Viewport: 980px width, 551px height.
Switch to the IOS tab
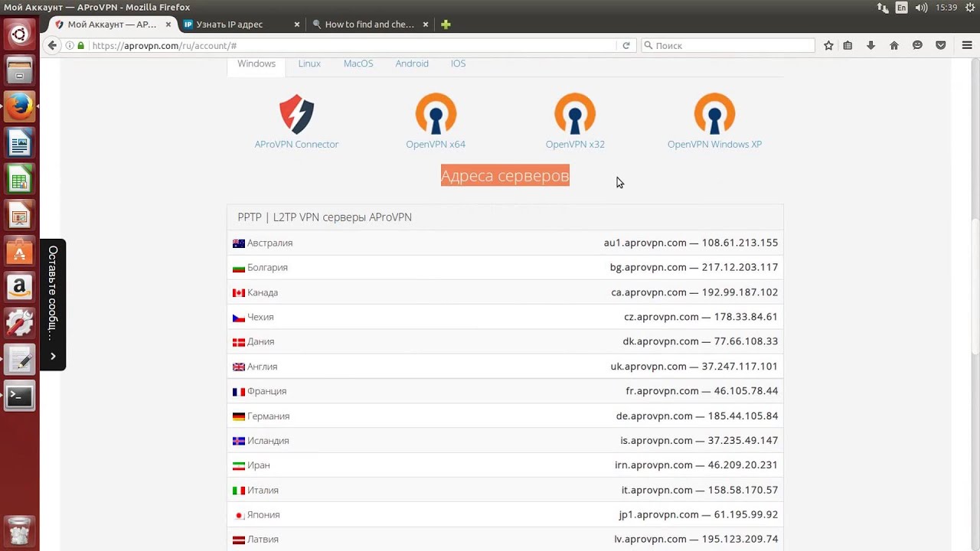[458, 64]
